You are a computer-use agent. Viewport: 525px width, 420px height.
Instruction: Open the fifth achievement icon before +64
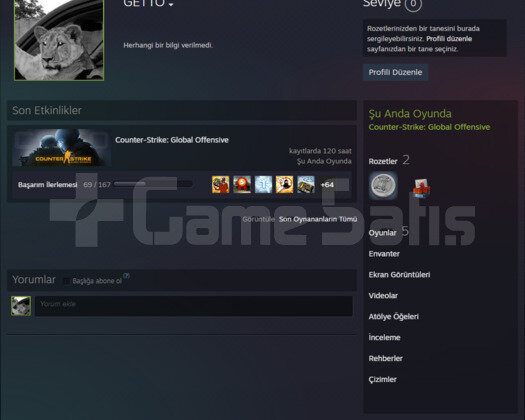[x=306, y=185]
